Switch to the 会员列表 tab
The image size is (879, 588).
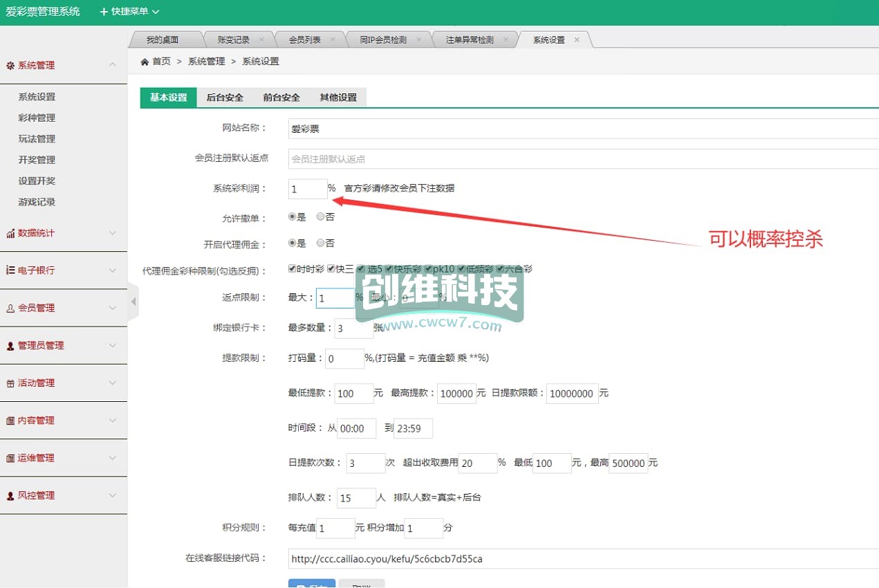coord(305,40)
